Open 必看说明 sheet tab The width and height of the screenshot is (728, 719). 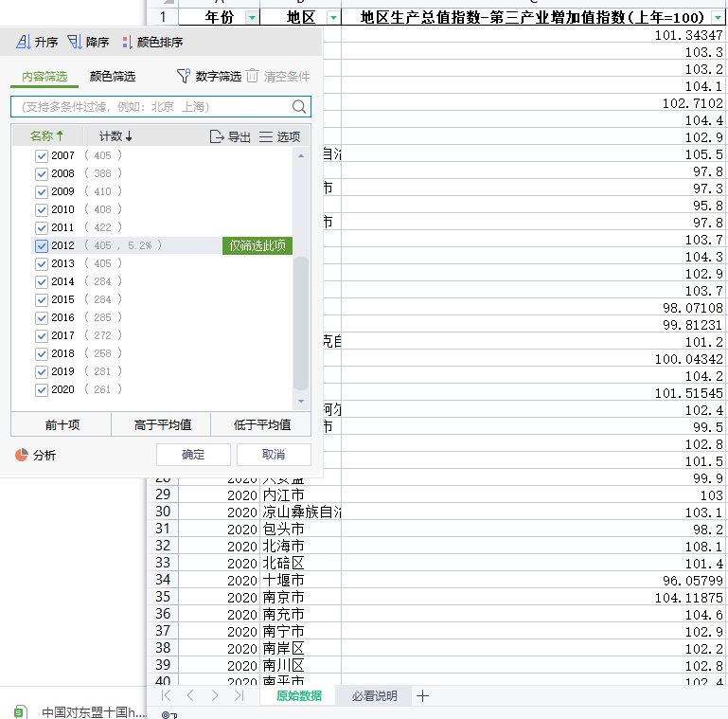[x=374, y=695]
